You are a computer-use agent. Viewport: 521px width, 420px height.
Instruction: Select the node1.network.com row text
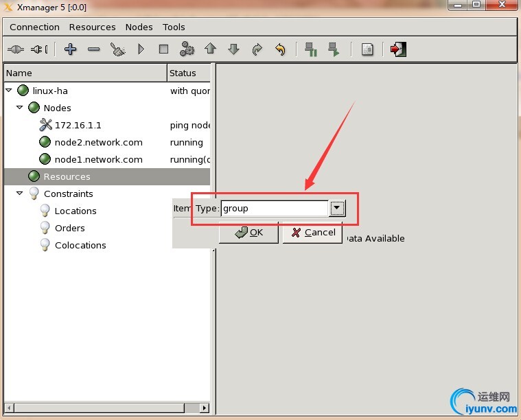tap(99, 159)
